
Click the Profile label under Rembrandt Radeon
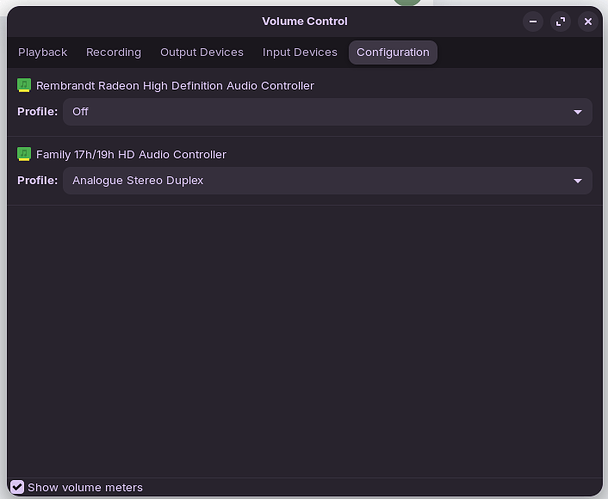(37, 112)
